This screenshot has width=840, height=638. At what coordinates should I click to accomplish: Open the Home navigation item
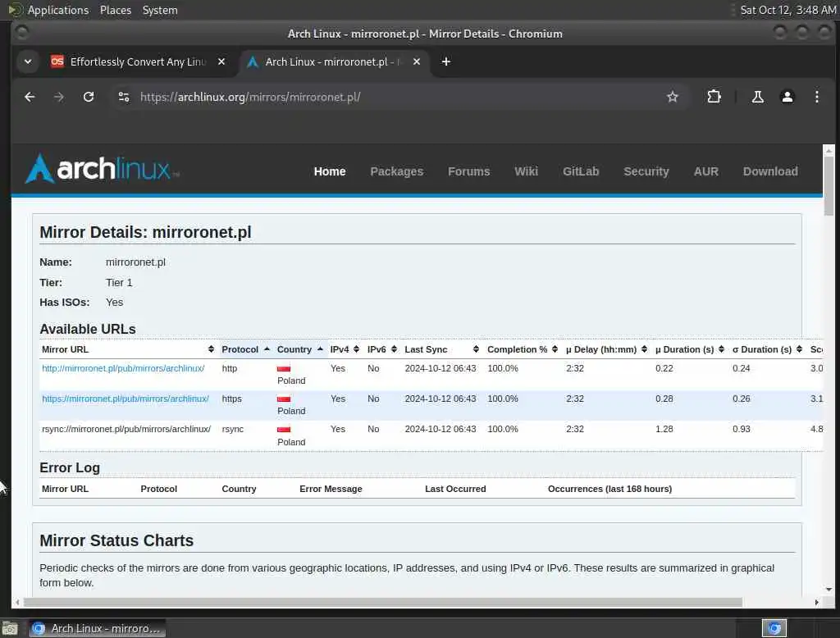point(330,171)
